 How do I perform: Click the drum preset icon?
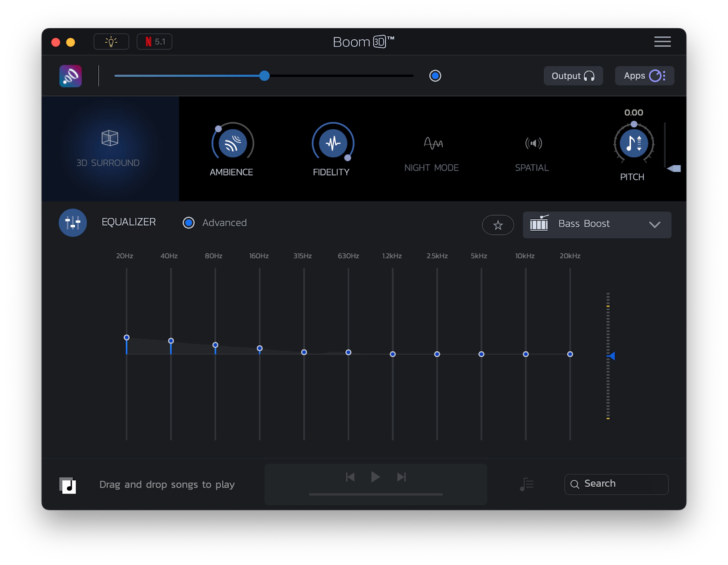point(539,223)
